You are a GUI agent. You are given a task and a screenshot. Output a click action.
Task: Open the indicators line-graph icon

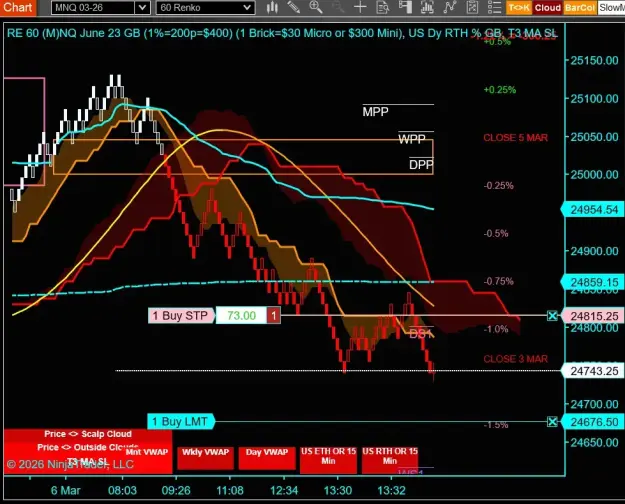450,7
